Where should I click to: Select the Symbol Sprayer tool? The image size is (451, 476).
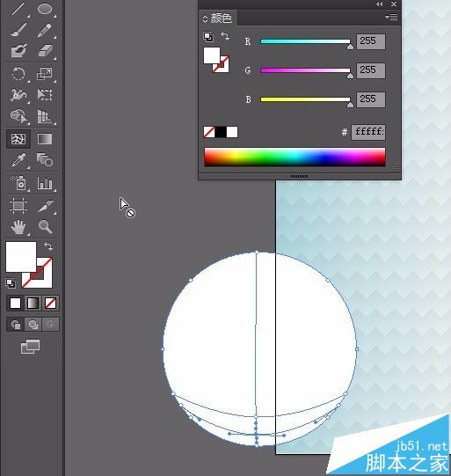pyautogui.click(x=18, y=183)
